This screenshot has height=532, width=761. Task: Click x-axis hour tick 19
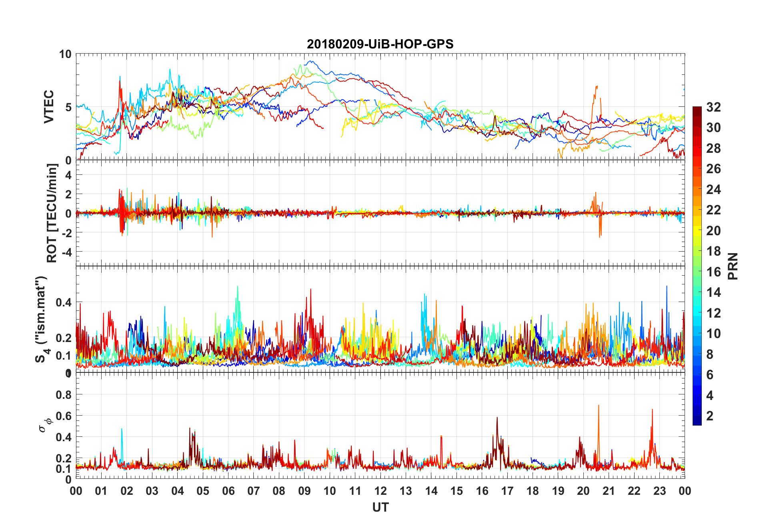tap(558, 491)
